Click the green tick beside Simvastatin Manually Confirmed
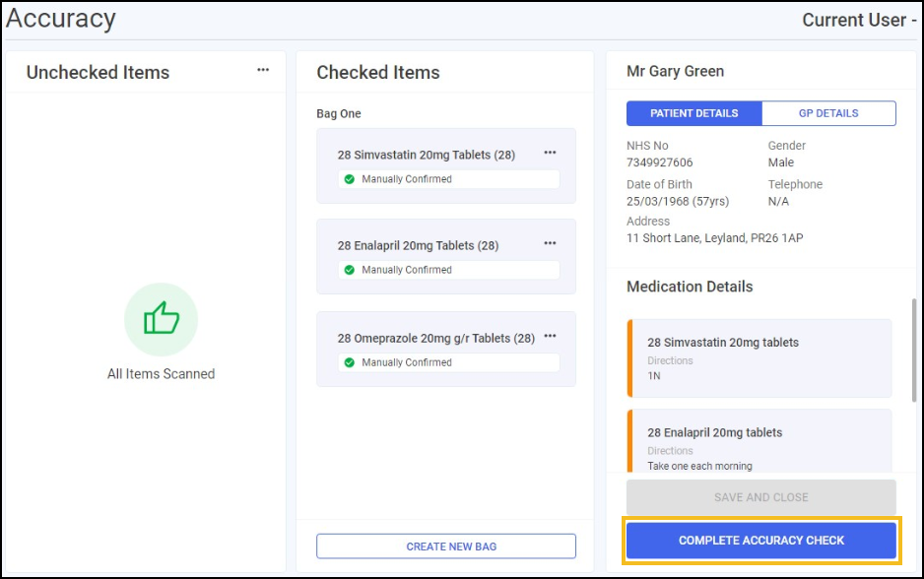Image resolution: width=924 pixels, height=579 pixels. [350, 179]
